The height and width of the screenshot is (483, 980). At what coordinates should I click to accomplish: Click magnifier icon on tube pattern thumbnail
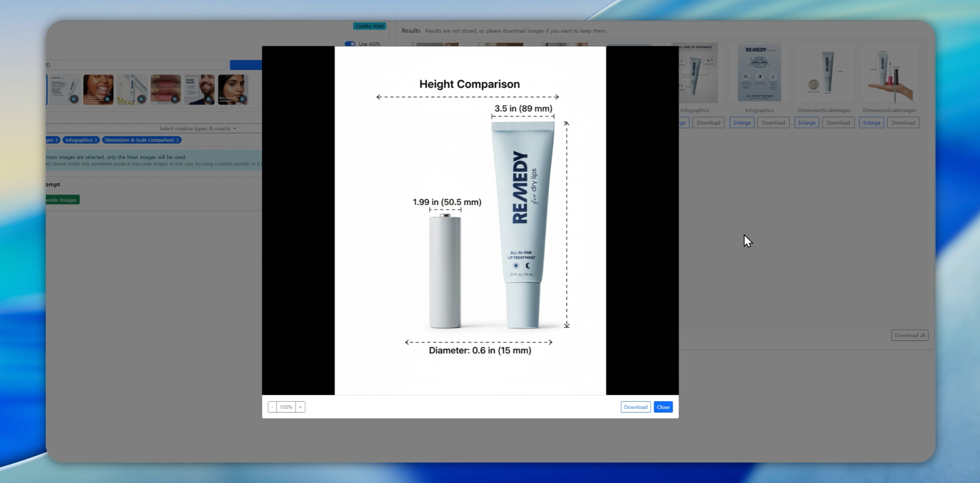(x=141, y=99)
